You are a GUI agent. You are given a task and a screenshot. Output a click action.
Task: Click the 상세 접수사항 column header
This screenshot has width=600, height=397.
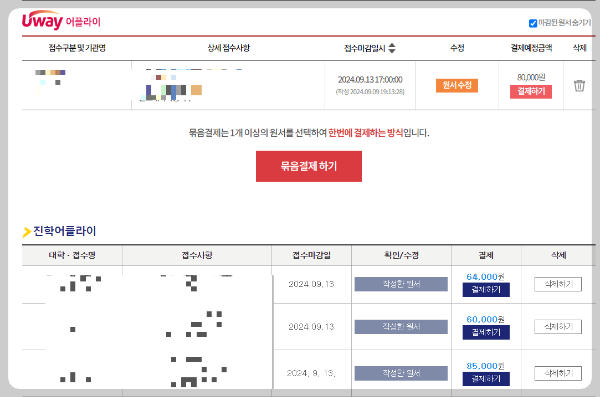click(228, 48)
